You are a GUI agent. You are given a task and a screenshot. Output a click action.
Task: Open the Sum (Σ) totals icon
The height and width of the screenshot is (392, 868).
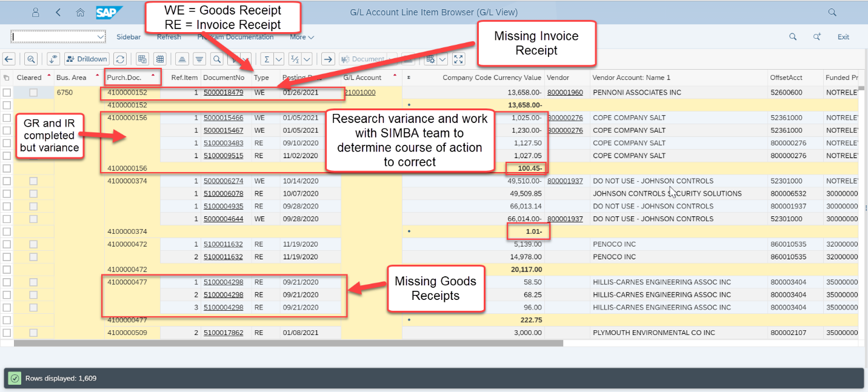pos(267,59)
